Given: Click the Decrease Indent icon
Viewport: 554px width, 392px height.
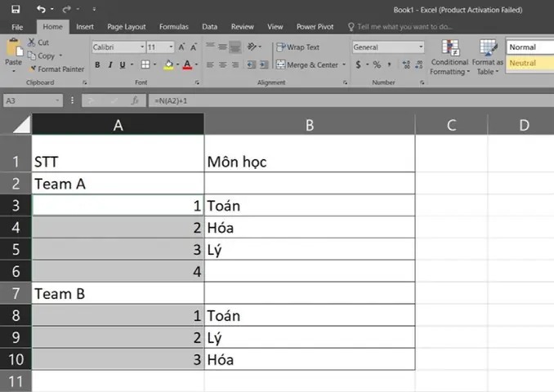Looking at the screenshot, I should coord(251,65).
